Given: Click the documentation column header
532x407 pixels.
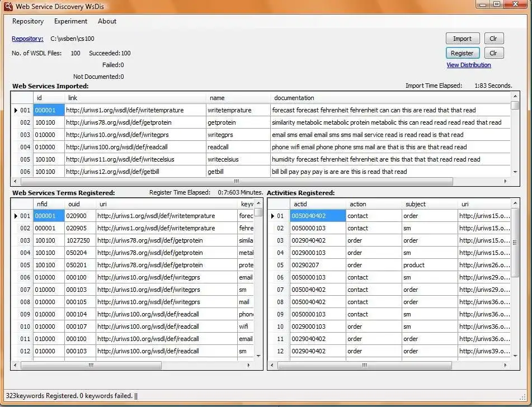Looking at the screenshot, I should [390, 98].
